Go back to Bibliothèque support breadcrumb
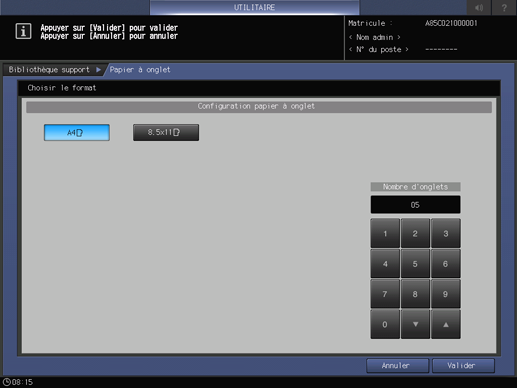 point(53,70)
